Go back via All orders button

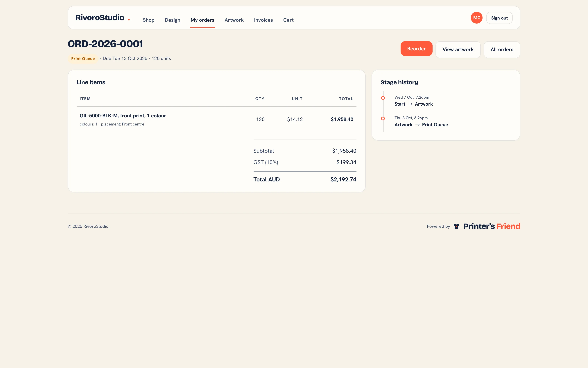(x=502, y=50)
